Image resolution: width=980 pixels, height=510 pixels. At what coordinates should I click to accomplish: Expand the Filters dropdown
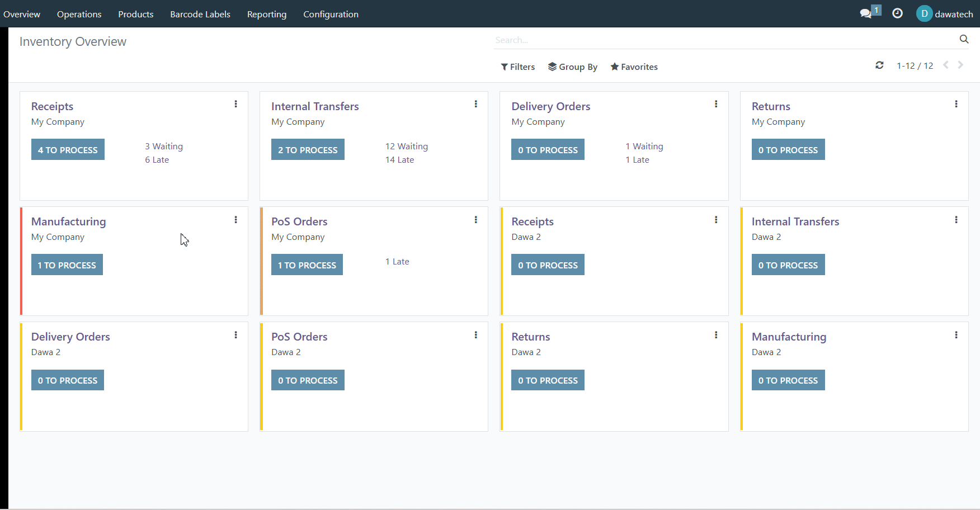[517, 67]
